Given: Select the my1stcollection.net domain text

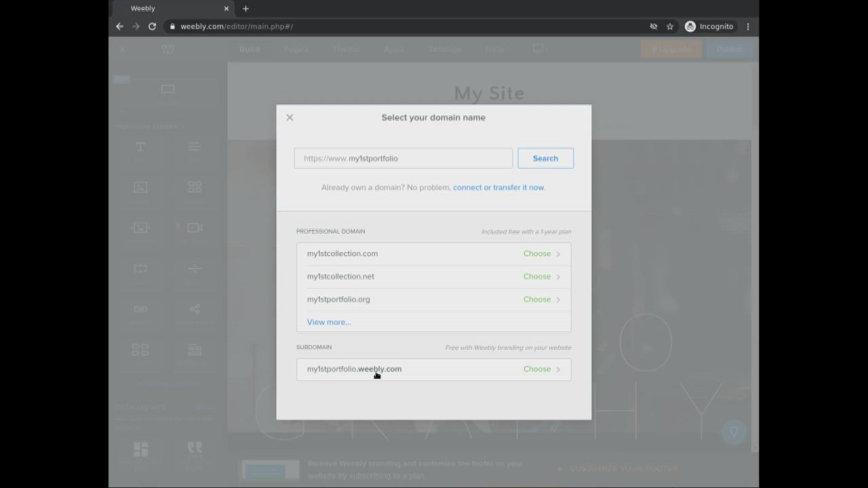Looking at the screenshot, I should click(x=340, y=277).
